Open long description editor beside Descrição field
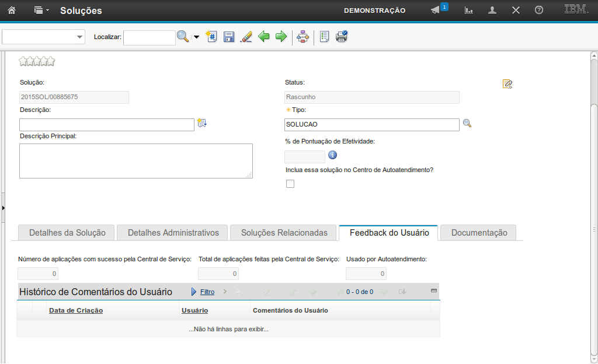This screenshot has height=364, width=598. click(202, 123)
